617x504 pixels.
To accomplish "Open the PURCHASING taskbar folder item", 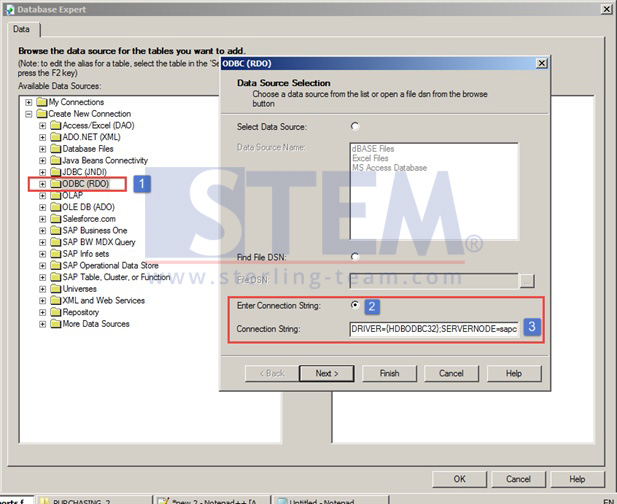I will point(93,500).
